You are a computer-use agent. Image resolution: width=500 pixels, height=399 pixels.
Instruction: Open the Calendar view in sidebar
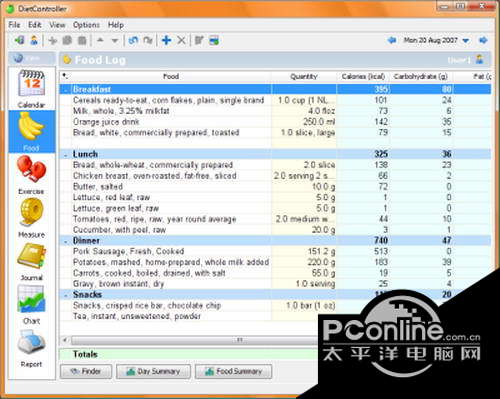pos(31,88)
